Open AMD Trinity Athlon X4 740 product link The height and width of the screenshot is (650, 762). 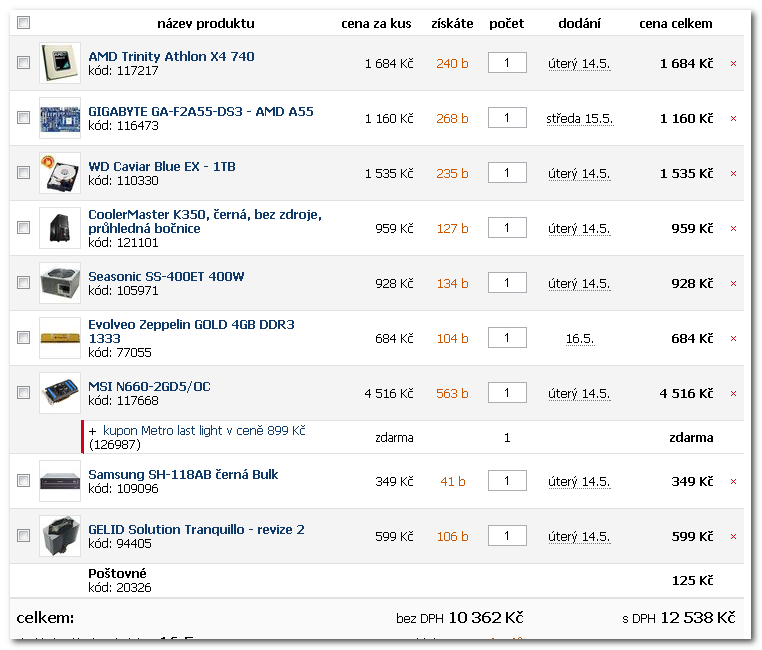[171, 56]
